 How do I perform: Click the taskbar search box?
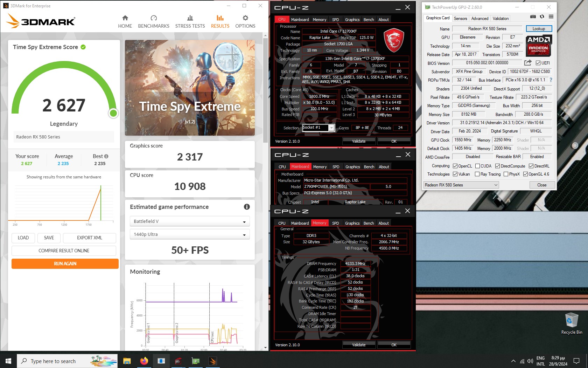68,361
